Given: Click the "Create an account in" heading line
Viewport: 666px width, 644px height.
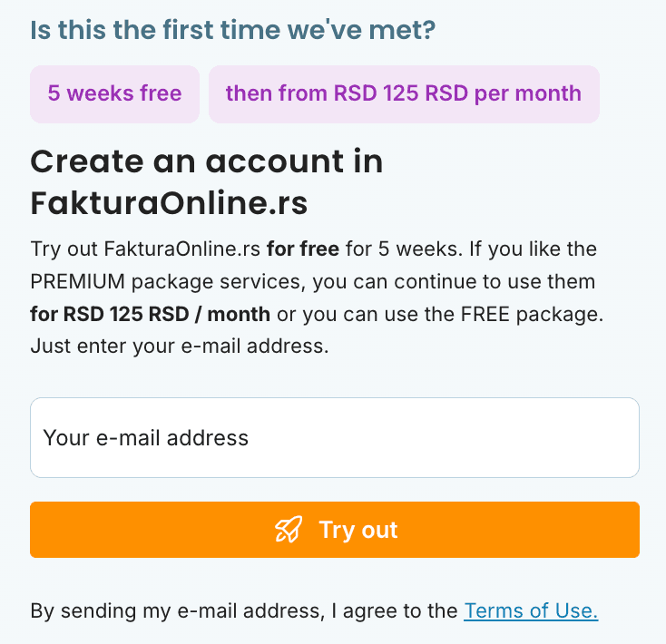Looking at the screenshot, I should tap(207, 161).
